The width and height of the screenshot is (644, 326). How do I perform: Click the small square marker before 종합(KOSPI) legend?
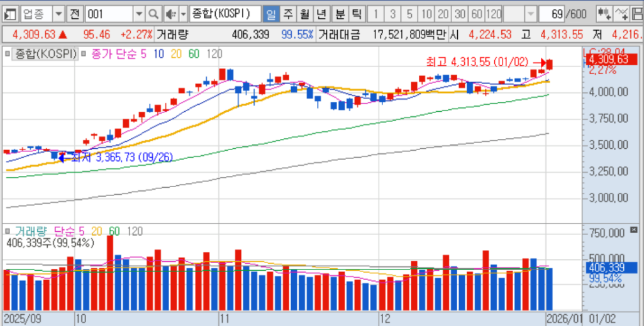(x=8, y=55)
